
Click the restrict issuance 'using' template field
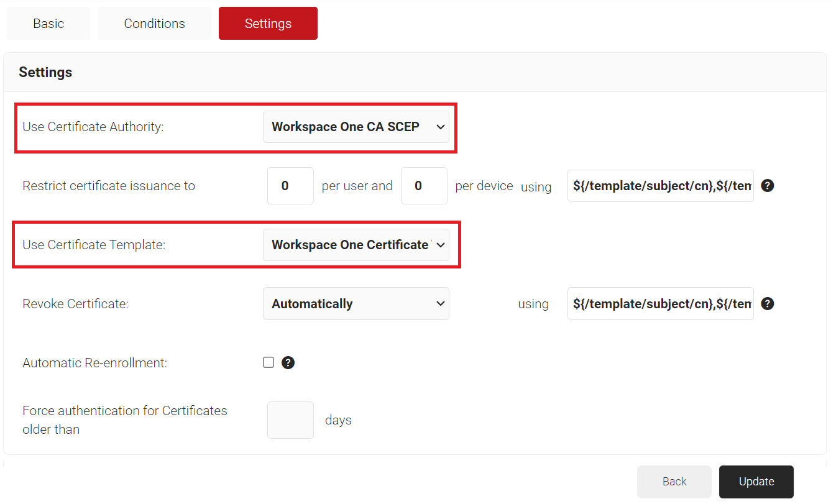661,186
